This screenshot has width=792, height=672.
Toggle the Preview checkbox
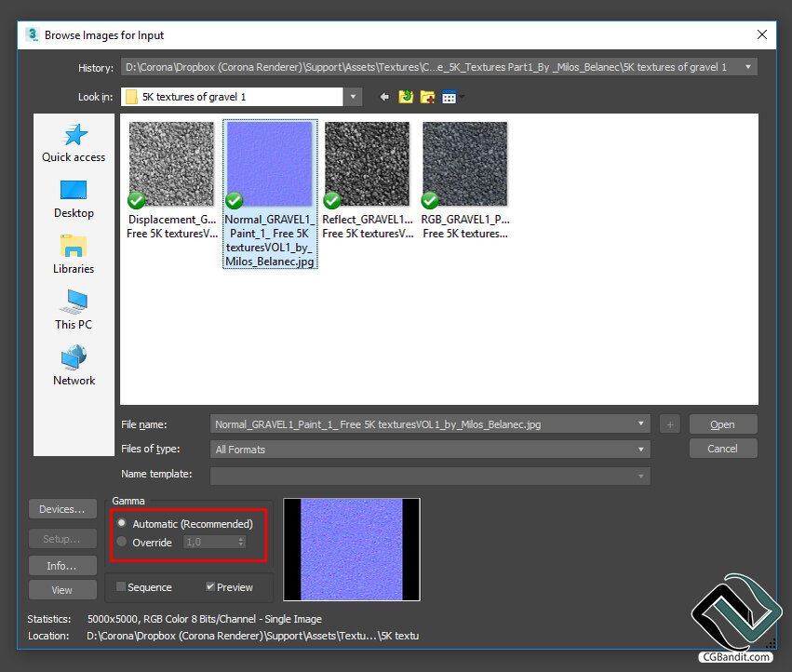[210, 586]
